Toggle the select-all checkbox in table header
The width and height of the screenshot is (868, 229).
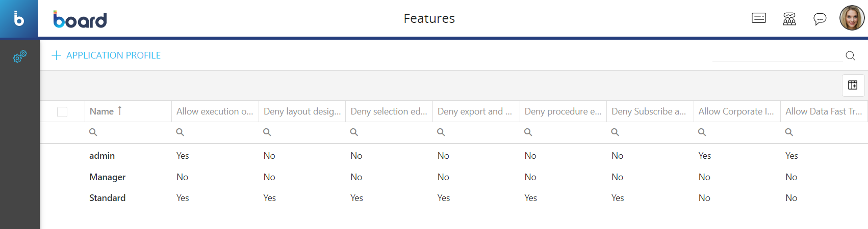[x=62, y=112]
